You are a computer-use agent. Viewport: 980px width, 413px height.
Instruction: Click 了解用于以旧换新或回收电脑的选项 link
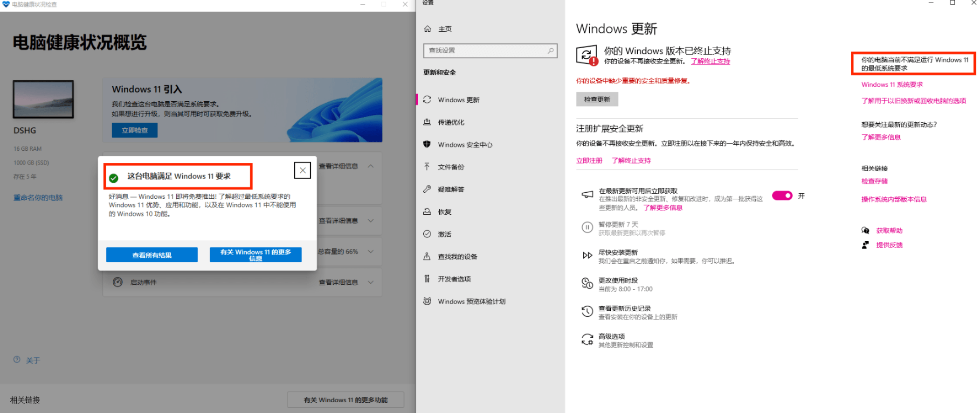[913, 101]
